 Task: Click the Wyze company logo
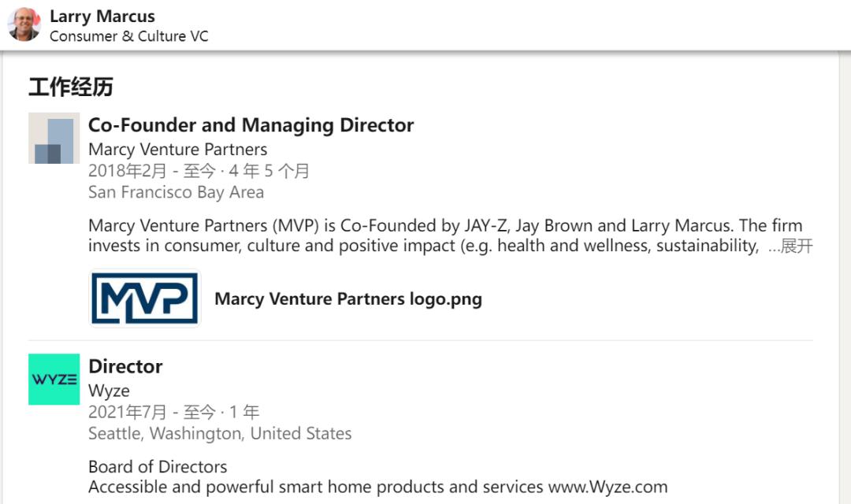pos(54,379)
